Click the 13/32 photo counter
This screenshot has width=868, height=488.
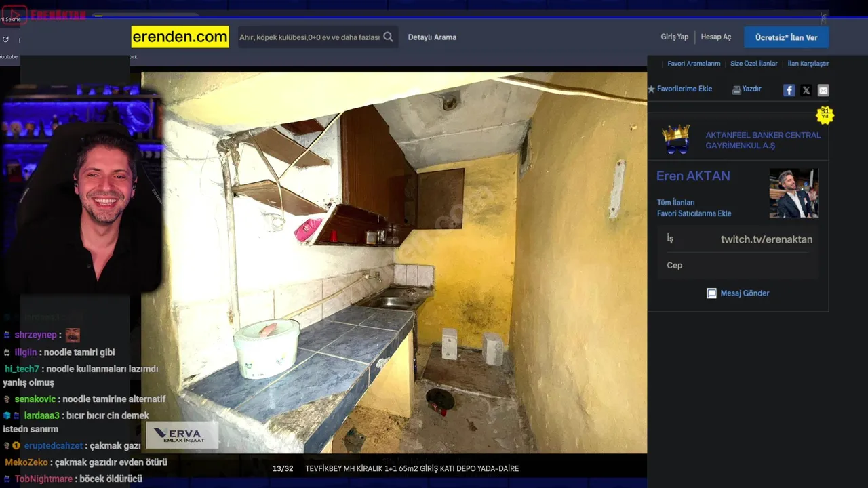coord(283,469)
